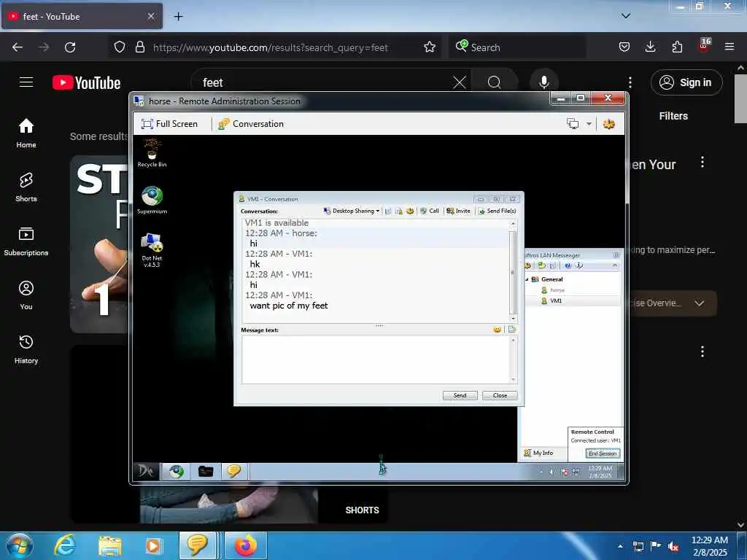Screen dimensions: 747x560
Task: Open the YouTube guide hamburger menu
Action: (26, 82)
